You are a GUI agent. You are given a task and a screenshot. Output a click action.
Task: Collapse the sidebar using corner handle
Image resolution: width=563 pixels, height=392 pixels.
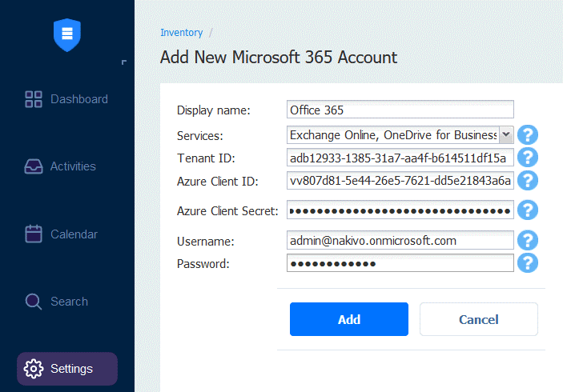(x=123, y=62)
